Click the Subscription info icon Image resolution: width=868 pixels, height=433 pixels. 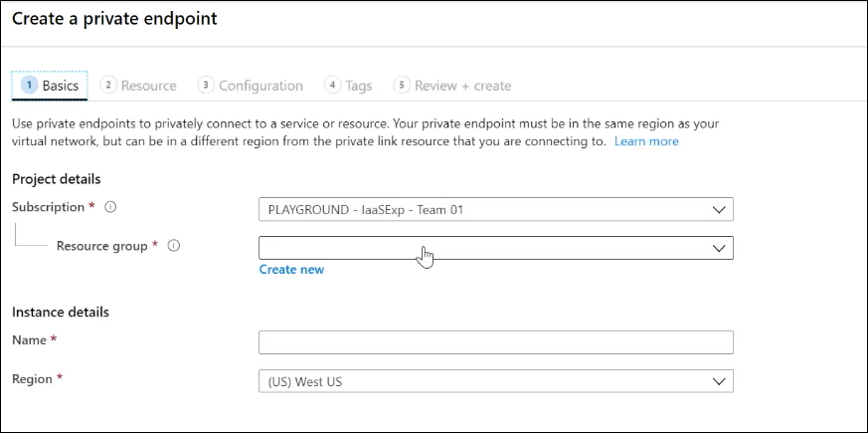(x=110, y=208)
